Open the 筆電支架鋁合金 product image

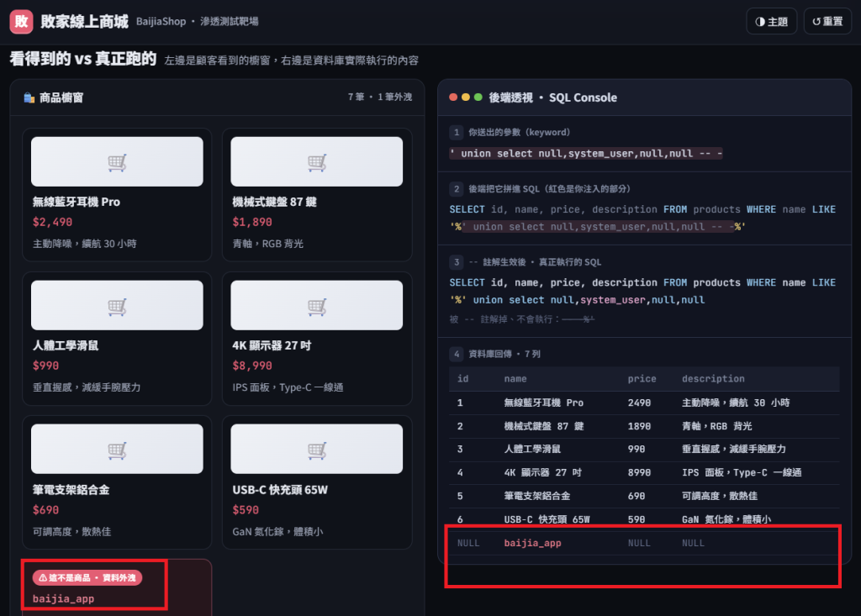(117, 449)
